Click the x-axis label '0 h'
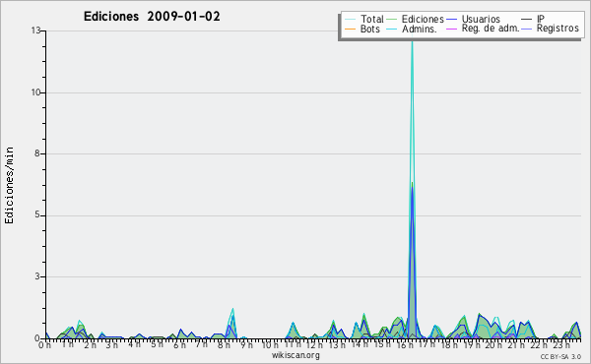 point(44,345)
